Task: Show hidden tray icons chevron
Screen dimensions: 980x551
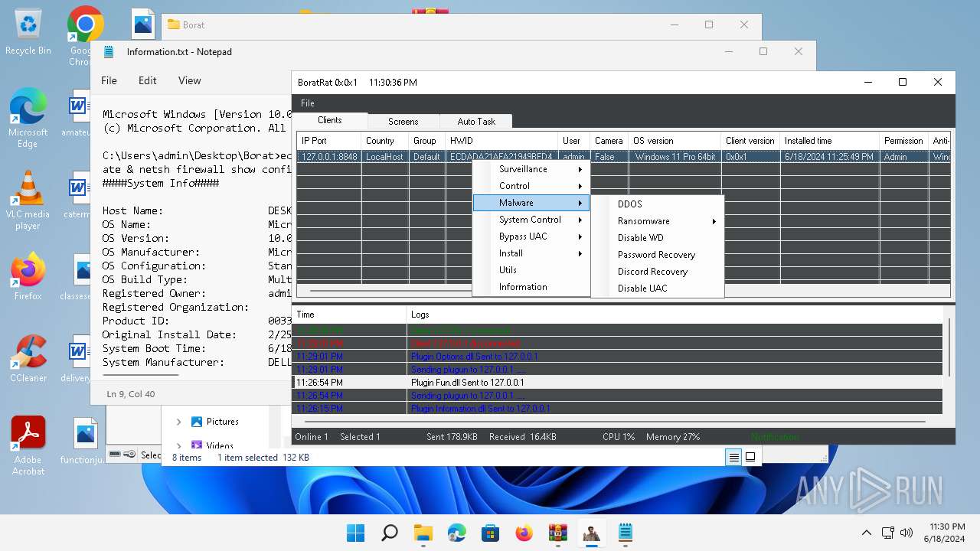Action: (866, 533)
